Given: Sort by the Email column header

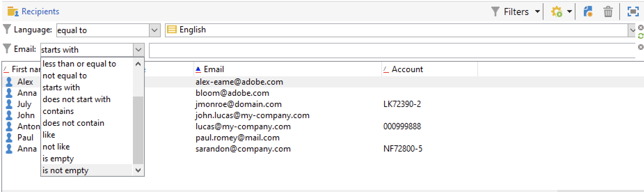Looking at the screenshot, I should tap(214, 69).
